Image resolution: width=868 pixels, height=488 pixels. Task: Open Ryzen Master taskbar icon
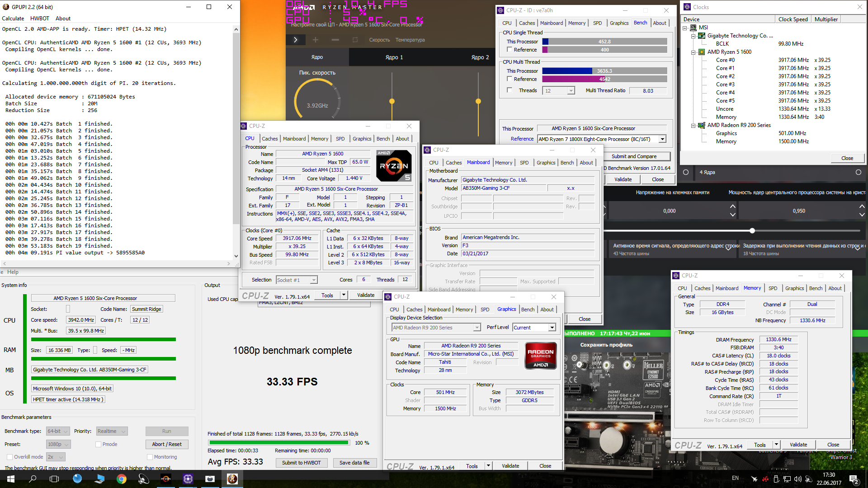166,479
